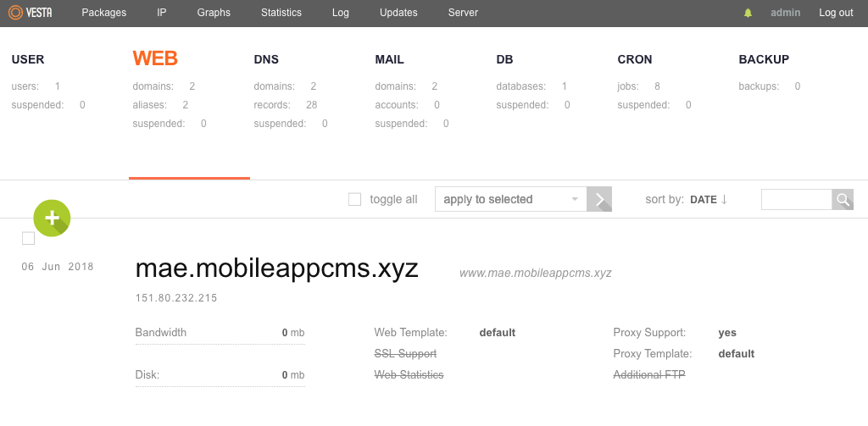
Task: Open the CRON section tab
Action: click(x=635, y=59)
